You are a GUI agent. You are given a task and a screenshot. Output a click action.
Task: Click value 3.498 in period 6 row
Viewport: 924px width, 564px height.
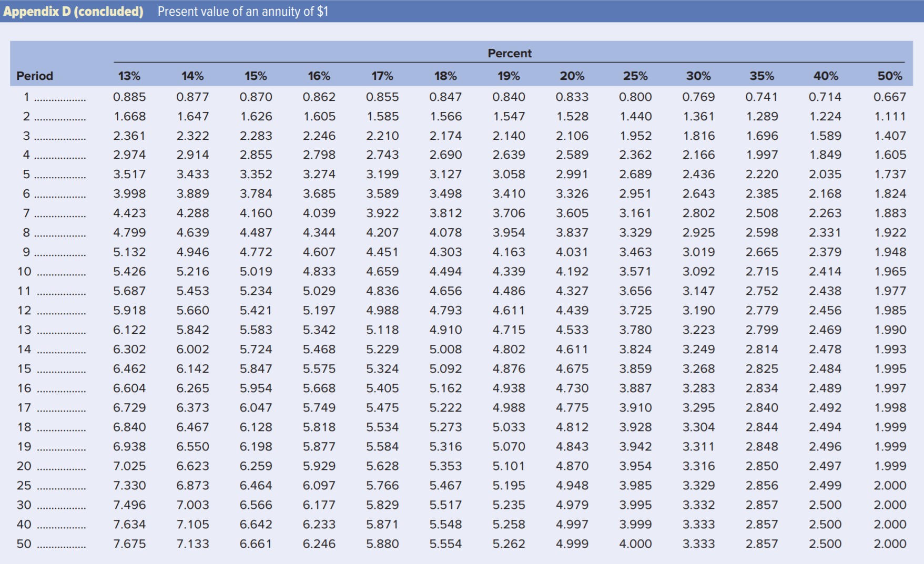[x=445, y=194]
